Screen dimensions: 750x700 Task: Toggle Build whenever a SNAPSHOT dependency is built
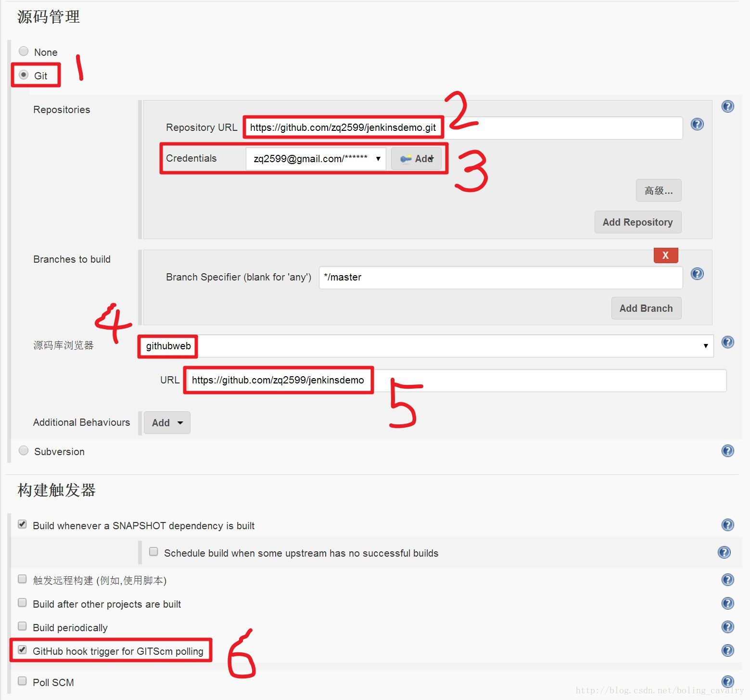[x=22, y=524]
